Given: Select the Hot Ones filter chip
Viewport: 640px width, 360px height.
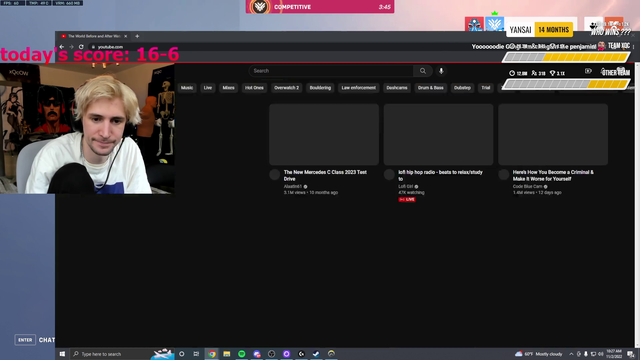Looking at the screenshot, I should tap(254, 88).
